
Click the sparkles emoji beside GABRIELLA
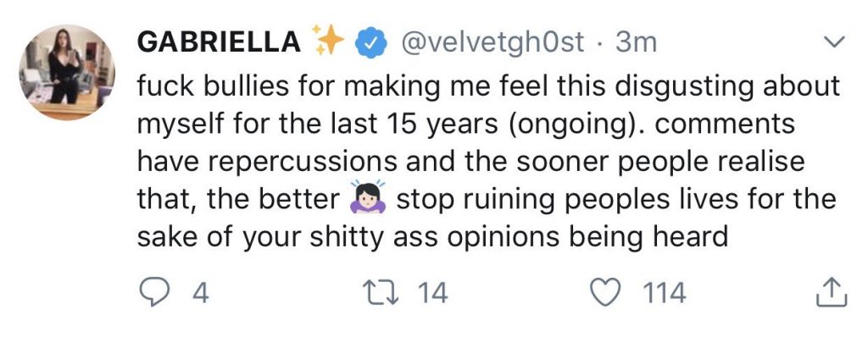point(327,40)
